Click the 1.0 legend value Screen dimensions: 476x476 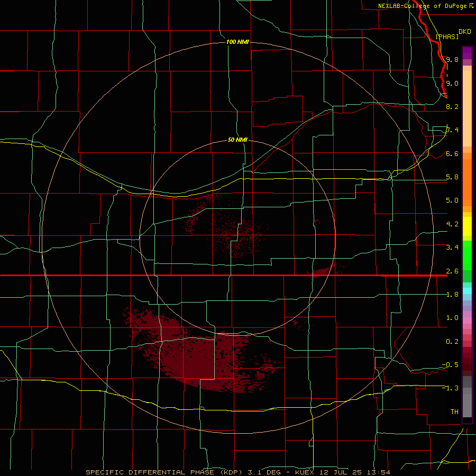(x=452, y=317)
